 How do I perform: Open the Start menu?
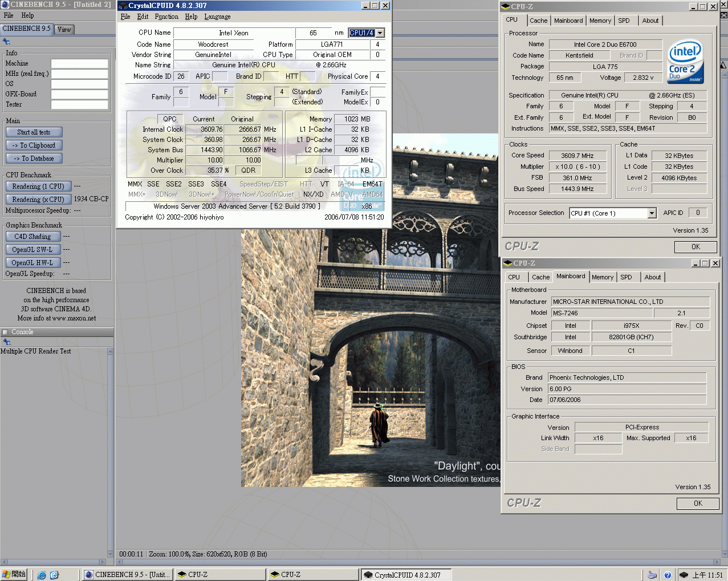[x=14, y=574]
